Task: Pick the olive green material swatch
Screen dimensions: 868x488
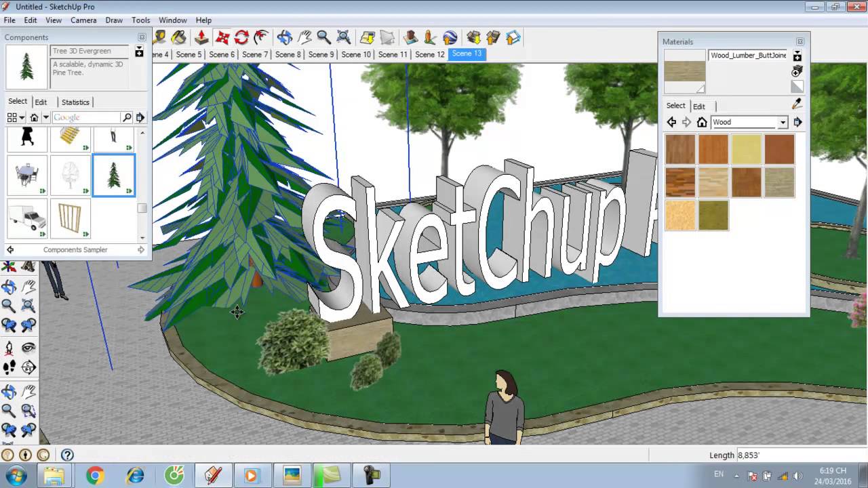Action: point(713,216)
